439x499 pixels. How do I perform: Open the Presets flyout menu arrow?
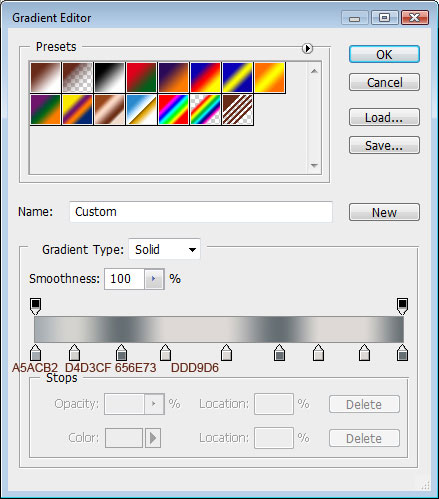(307, 49)
